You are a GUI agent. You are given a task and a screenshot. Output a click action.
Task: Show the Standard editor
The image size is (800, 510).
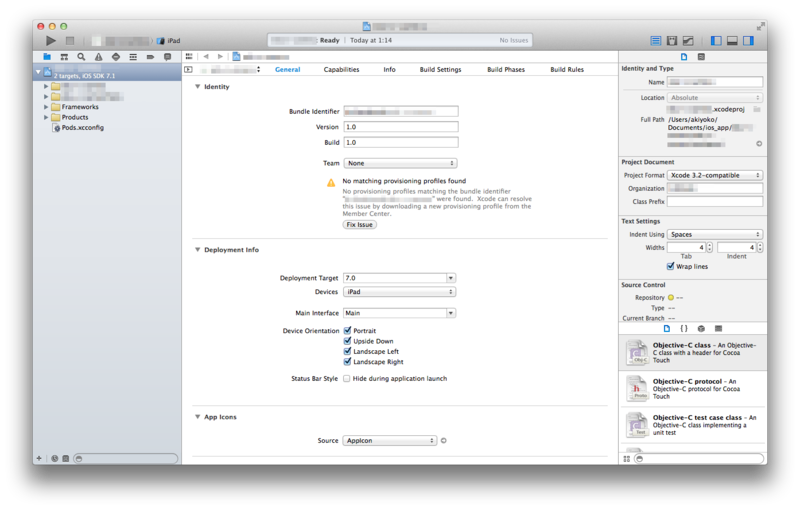(x=656, y=40)
